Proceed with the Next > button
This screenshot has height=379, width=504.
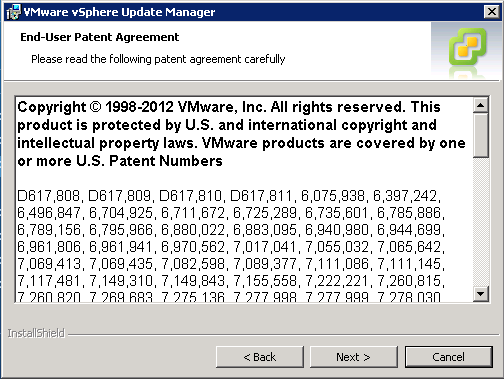click(354, 357)
